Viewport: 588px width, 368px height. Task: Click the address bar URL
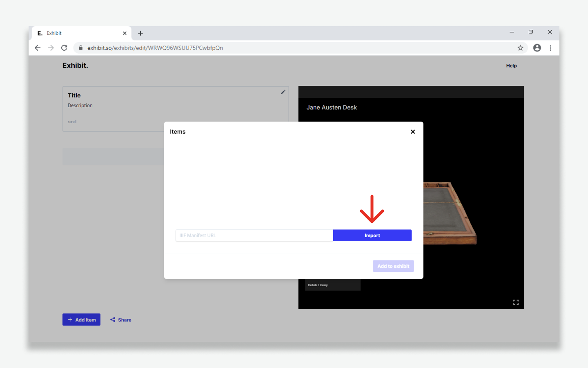click(x=155, y=48)
